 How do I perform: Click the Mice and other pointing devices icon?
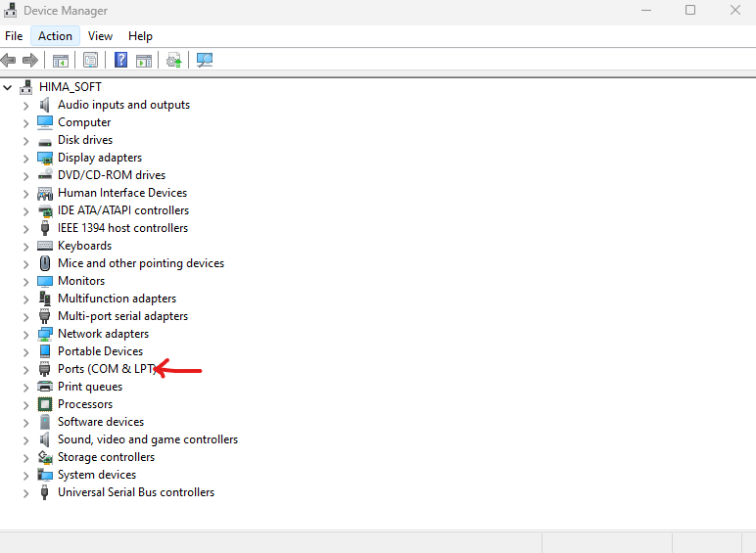point(45,263)
